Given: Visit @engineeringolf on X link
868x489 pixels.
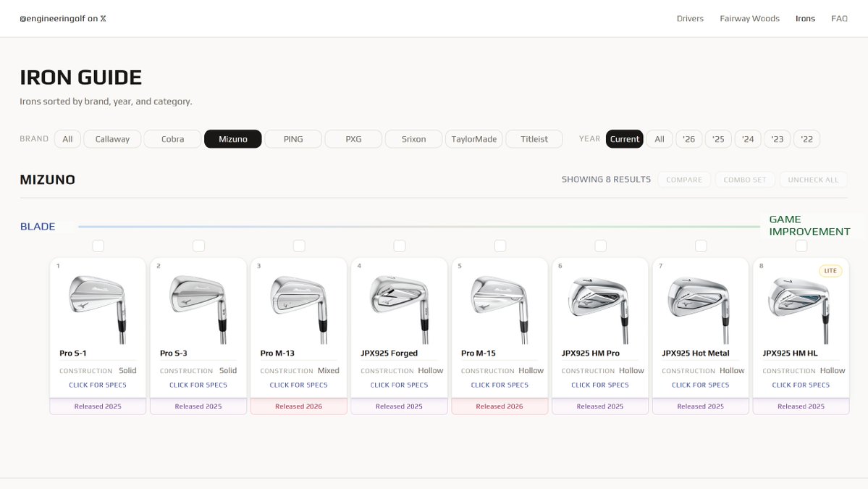Looking at the screenshot, I should click(x=62, y=18).
